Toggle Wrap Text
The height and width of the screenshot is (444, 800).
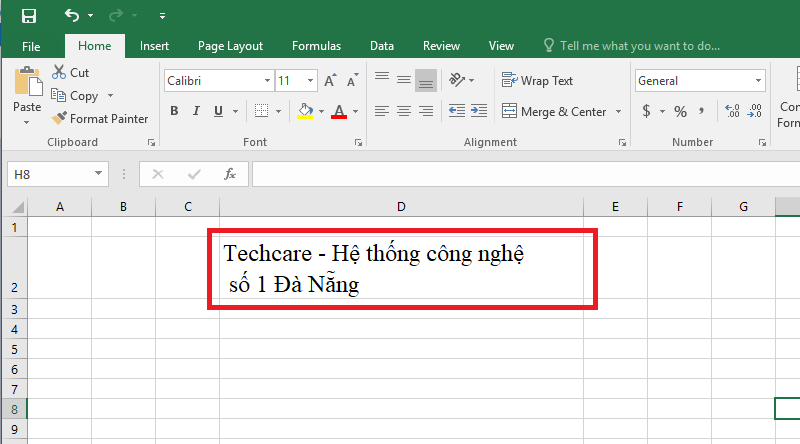click(x=537, y=81)
